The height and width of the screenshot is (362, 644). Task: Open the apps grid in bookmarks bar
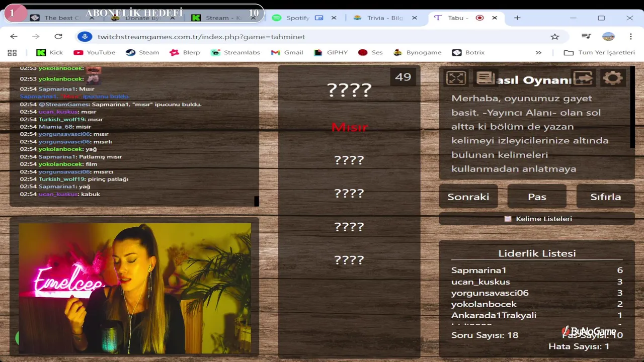pos(12,52)
